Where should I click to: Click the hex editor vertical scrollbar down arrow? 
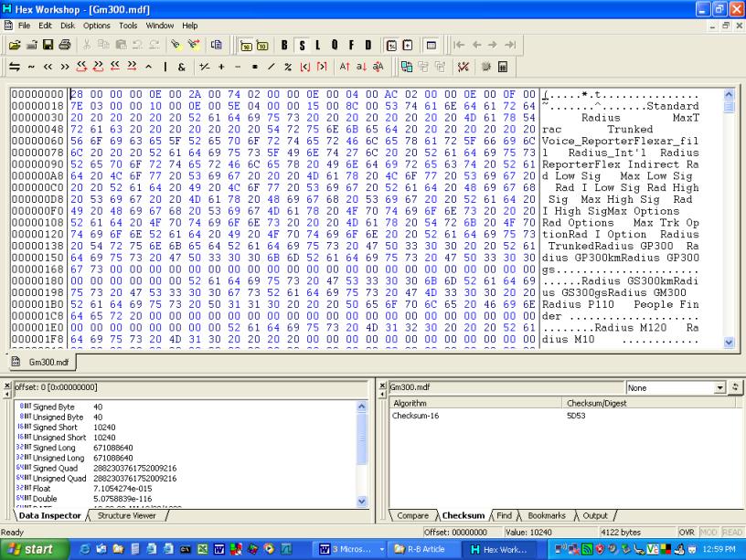tap(729, 343)
